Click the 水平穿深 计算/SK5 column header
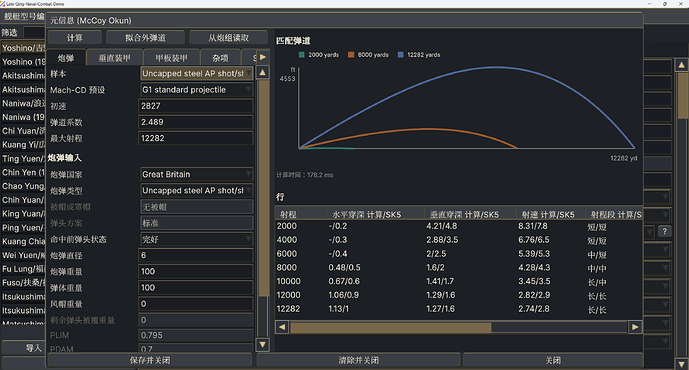Viewport: 689px width, 370px height. pyautogui.click(x=375, y=214)
